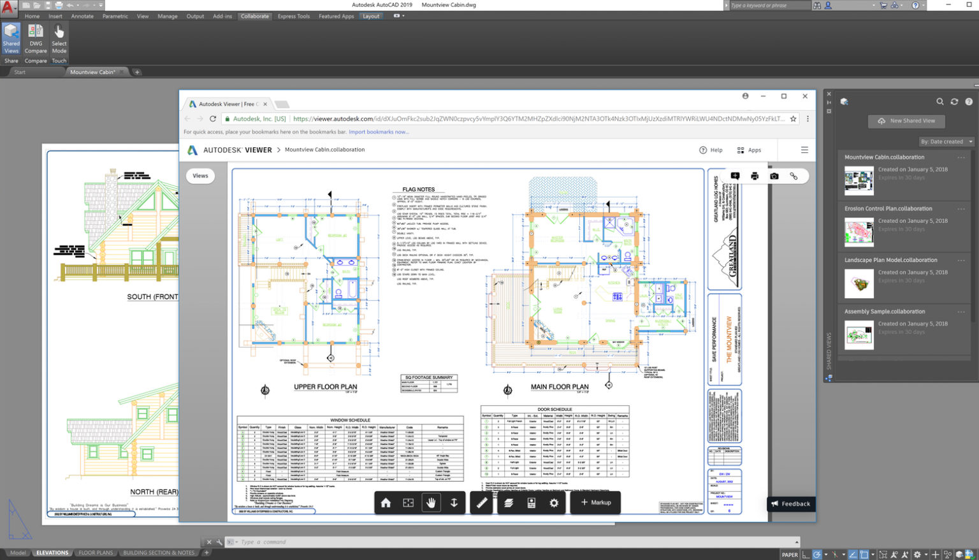The height and width of the screenshot is (560, 979).
Task: Add a comment with the comment icon
Action: (735, 176)
